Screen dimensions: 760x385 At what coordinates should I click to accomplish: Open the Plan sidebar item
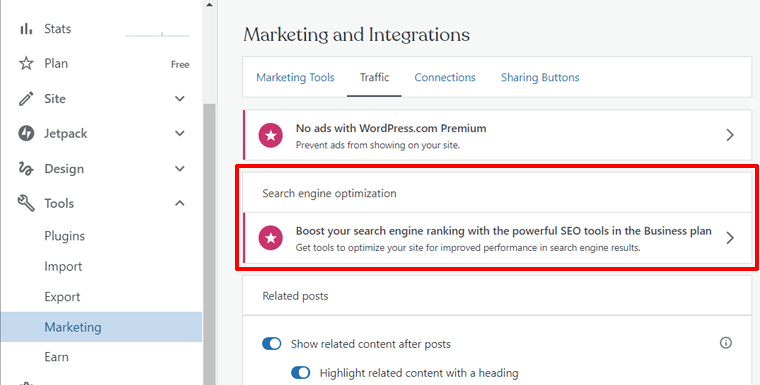(56, 64)
